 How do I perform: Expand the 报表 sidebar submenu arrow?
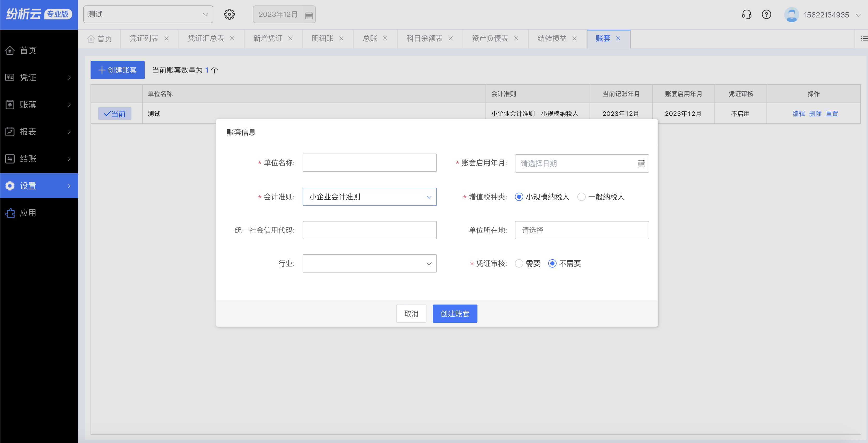point(69,131)
